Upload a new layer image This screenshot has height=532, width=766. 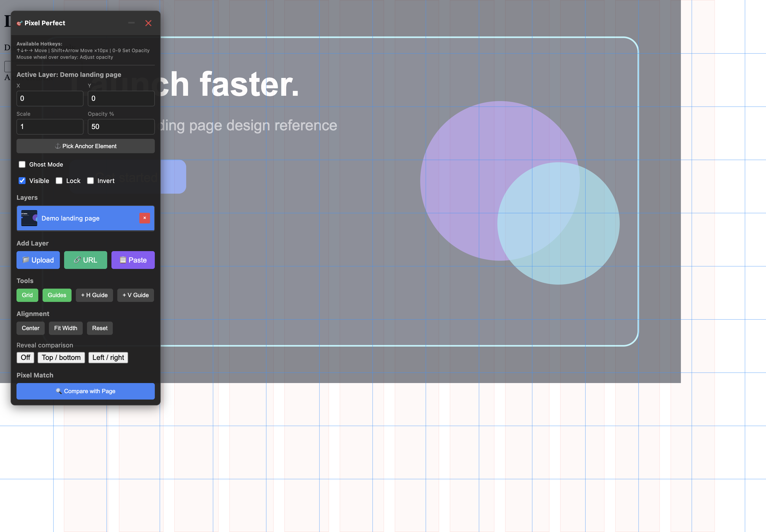coord(38,260)
